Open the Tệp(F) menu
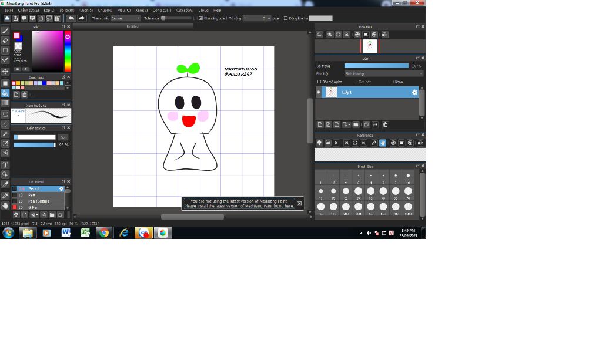The height and width of the screenshot is (364, 602). [x=8, y=11]
